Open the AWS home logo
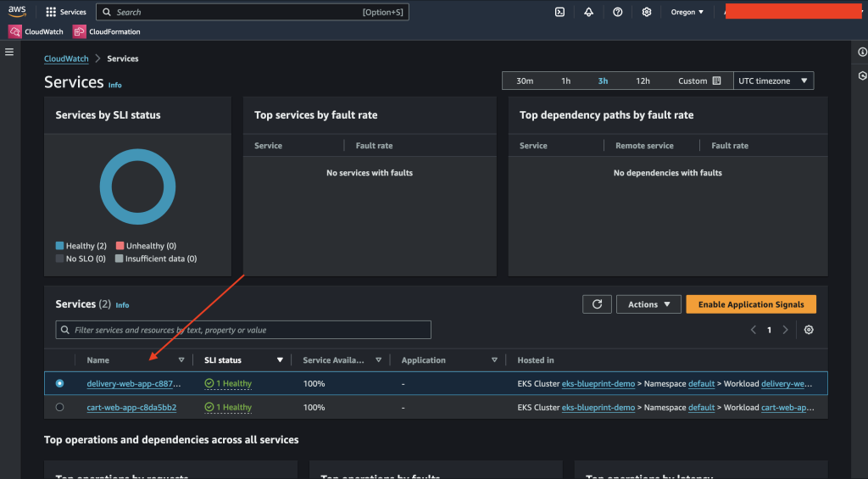 click(17, 12)
